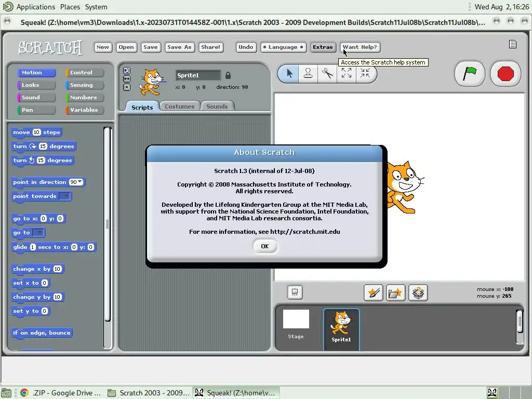Viewport: 532px width, 399px height.
Task: Select the Sensing block category
Action: point(85,85)
